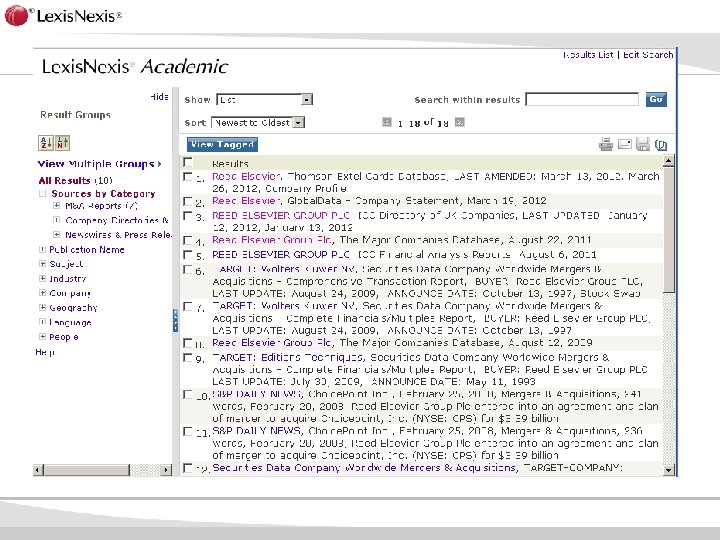The height and width of the screenshot is (540, 720).
Task: Click sidebar horizontal scrollbar thumb
Action: (87, 470)
